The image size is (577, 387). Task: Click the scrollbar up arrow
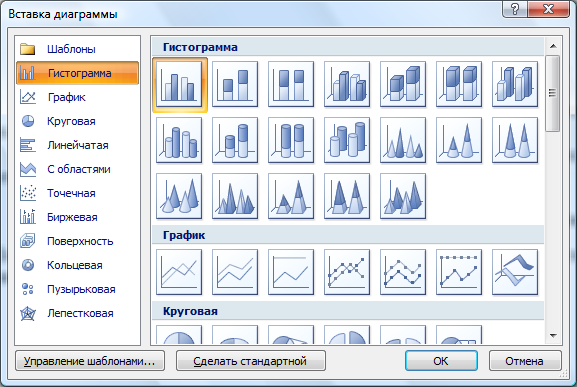point(553,46)
